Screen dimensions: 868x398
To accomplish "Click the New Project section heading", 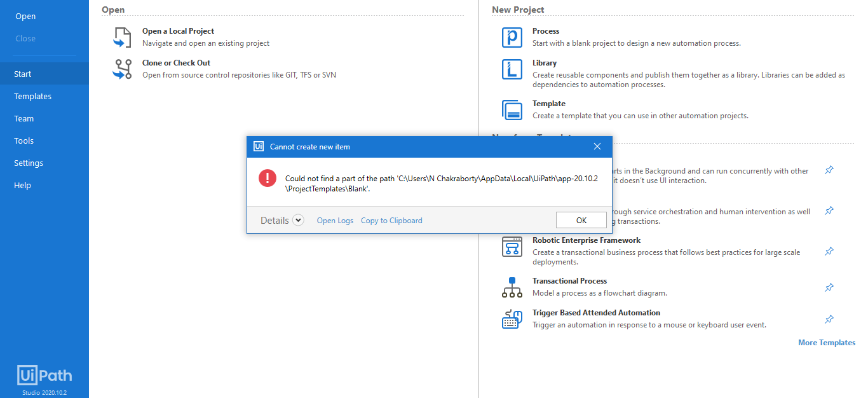I will pos(518,10).
